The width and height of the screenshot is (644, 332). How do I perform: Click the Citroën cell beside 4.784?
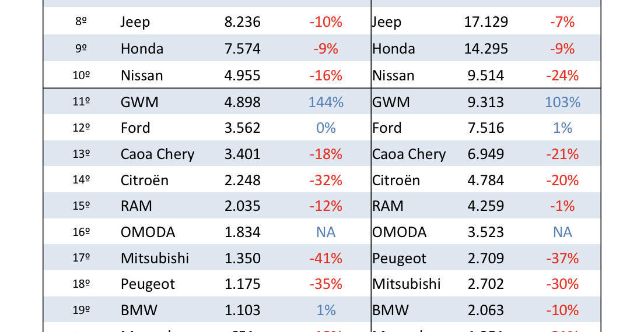pos(396,181)
